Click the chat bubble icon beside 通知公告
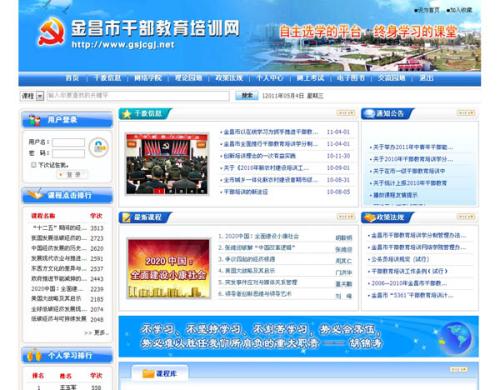Viewport: 500px width, 390px height. 369,114
